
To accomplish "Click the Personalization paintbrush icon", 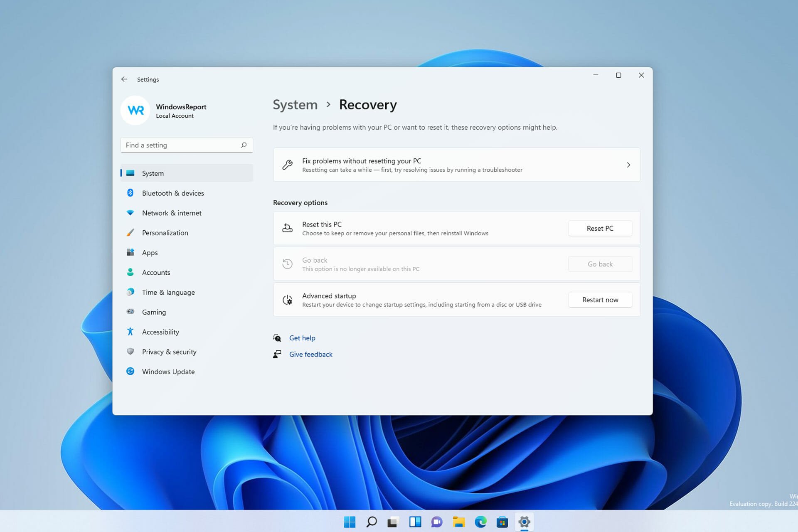I will (130, 232).
